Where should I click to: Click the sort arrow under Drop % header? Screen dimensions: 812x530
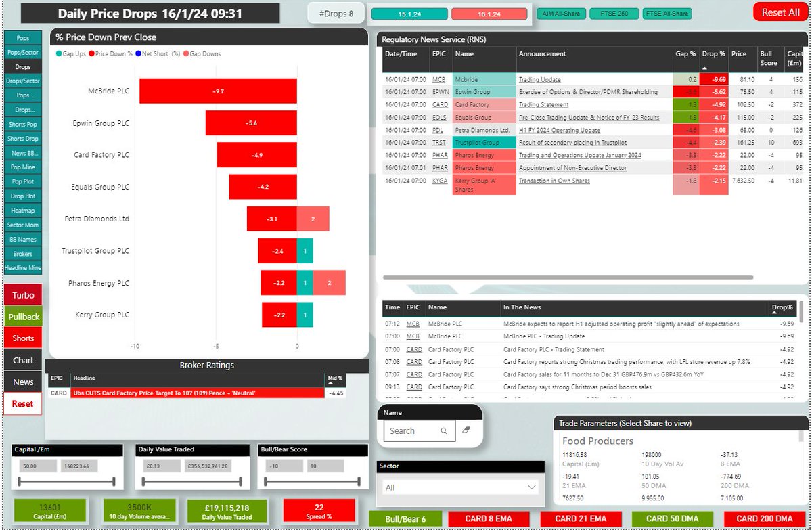[705, 68]
